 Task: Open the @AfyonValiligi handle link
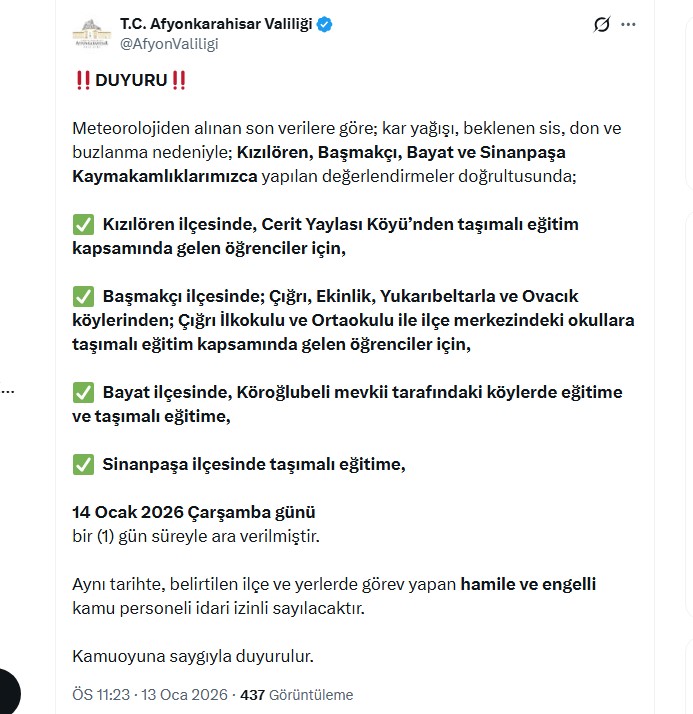pyautogui.click(x=169, y=43)
